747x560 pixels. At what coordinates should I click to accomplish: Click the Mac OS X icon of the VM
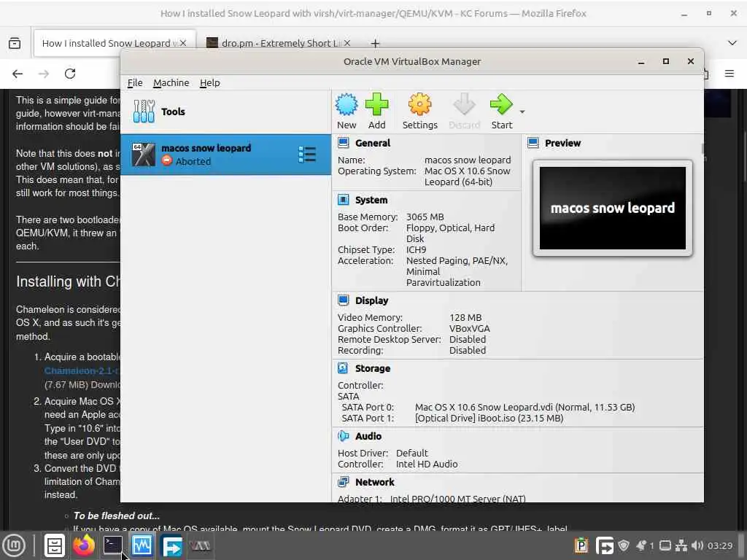[144, 155]
